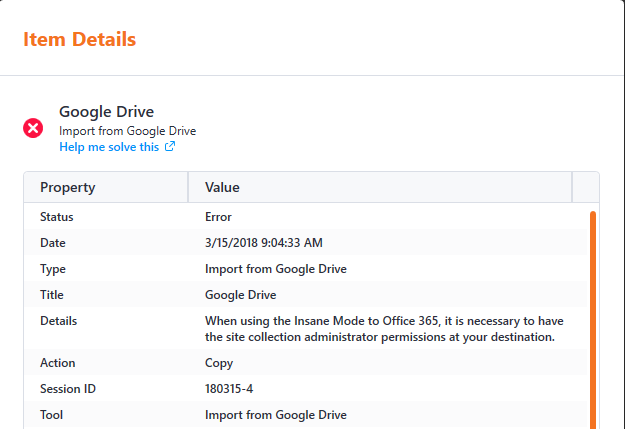Click the Type row in the table

[306, 269]
